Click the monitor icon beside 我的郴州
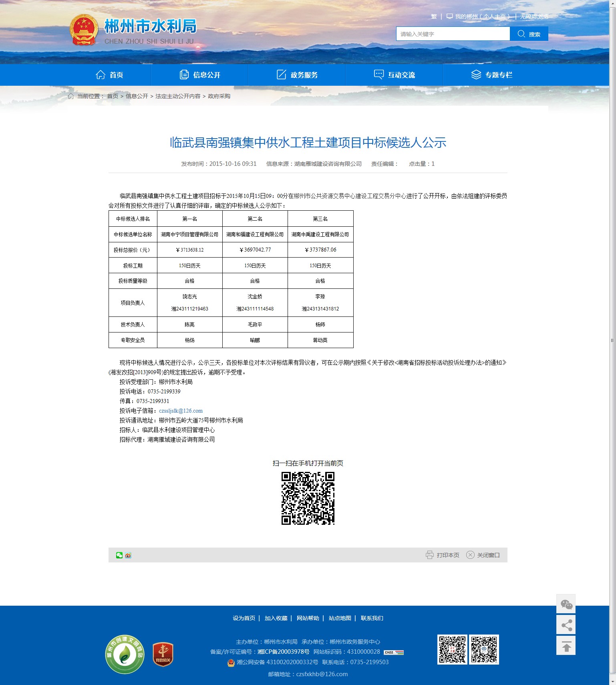 tap(450, 16)
